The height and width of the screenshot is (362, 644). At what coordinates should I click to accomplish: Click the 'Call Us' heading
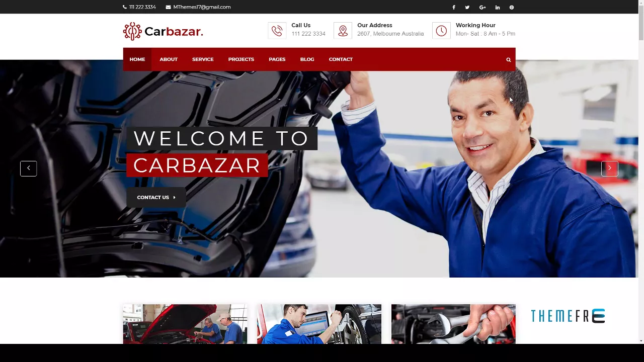click(301, 25)
